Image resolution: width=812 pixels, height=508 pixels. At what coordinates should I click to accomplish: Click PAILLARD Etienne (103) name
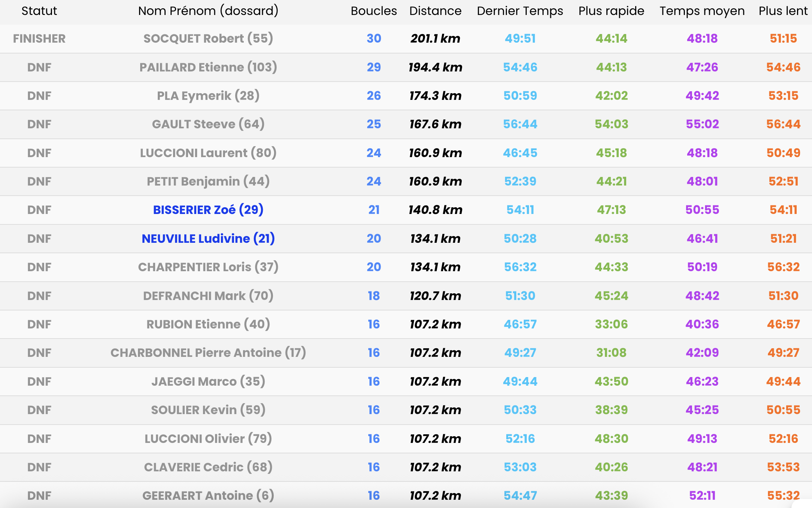click(208, 67)
